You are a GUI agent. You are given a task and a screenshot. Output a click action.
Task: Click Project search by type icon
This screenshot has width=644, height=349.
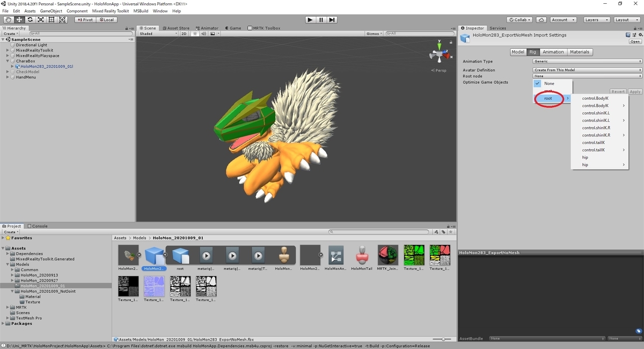436,232
